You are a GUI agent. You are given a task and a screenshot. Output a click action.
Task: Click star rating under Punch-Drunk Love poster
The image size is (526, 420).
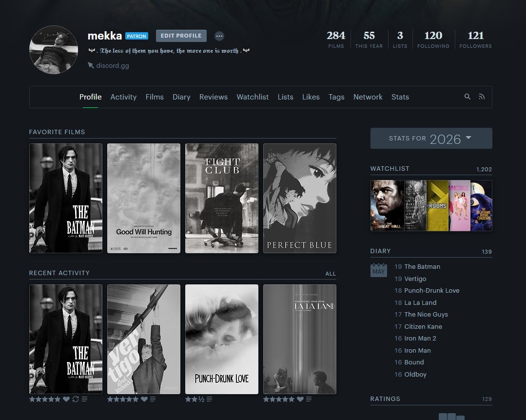pos(195,399)
